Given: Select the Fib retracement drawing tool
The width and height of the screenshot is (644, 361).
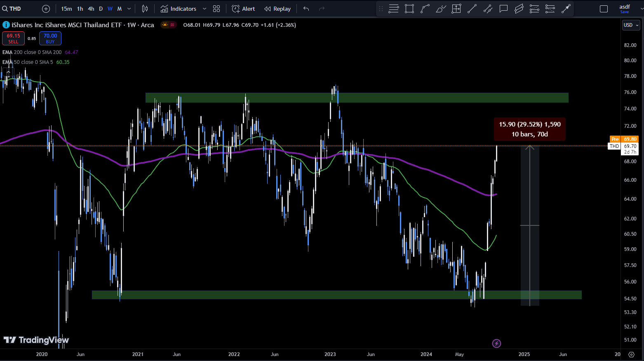Looking at the screenshot, I should pos(394,9).
